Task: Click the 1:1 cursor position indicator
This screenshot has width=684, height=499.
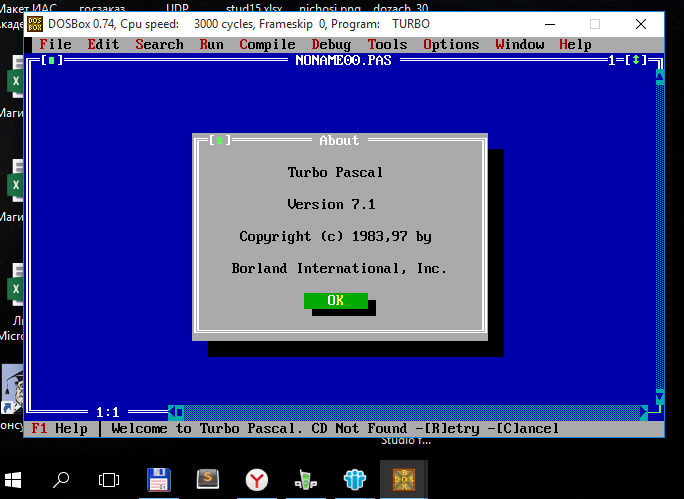Action: pyautogui.click(x=108, y=412)
